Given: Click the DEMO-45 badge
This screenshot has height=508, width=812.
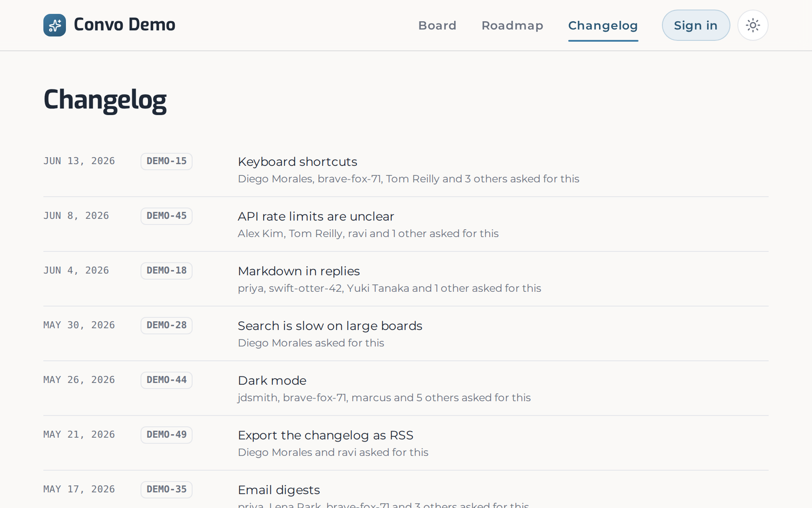Looking at the screenshot, I should (167, 216).
